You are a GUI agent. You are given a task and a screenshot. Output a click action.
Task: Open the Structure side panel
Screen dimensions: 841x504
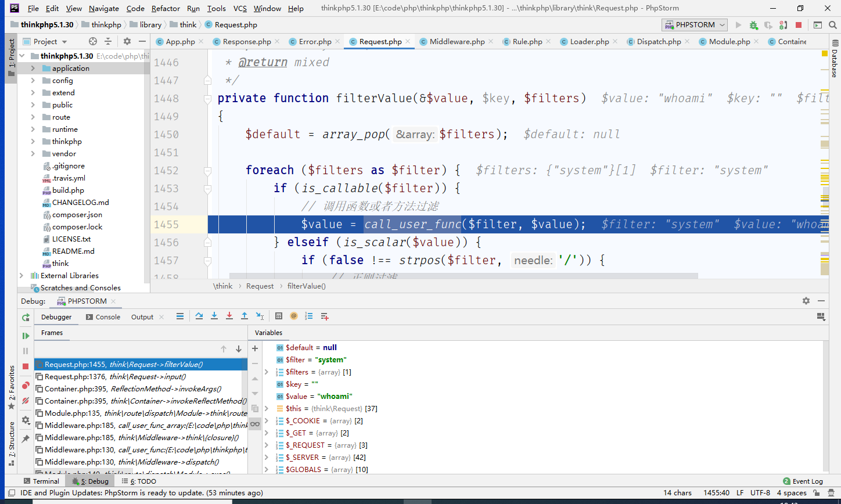point(12,444)
